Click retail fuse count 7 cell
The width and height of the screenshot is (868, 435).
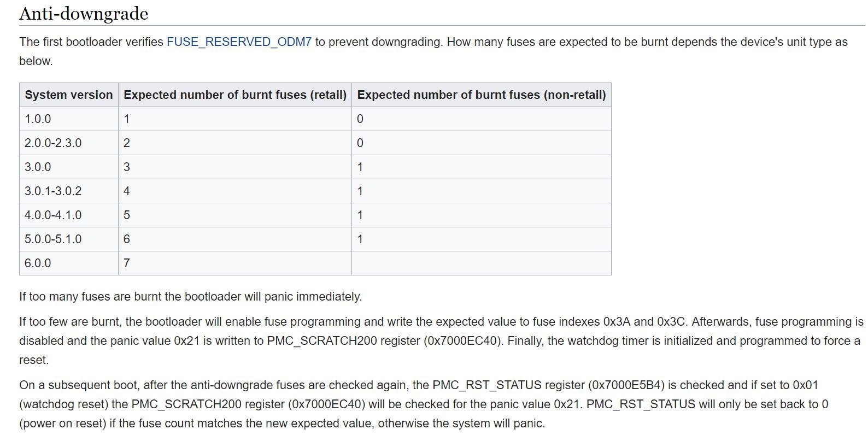coord(235,263)
